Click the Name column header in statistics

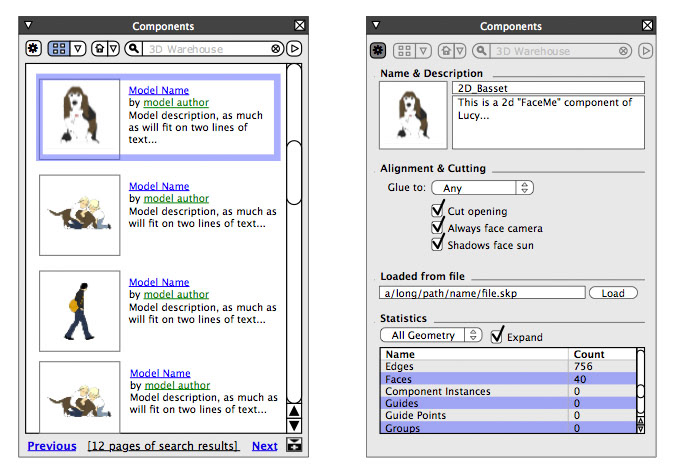coord(474,354)
